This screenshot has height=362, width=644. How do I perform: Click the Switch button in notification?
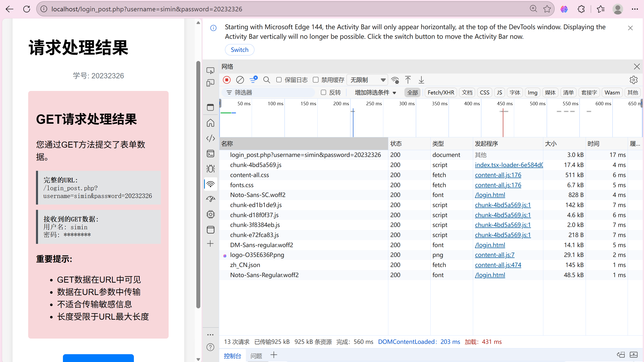[x=239, y=50]
